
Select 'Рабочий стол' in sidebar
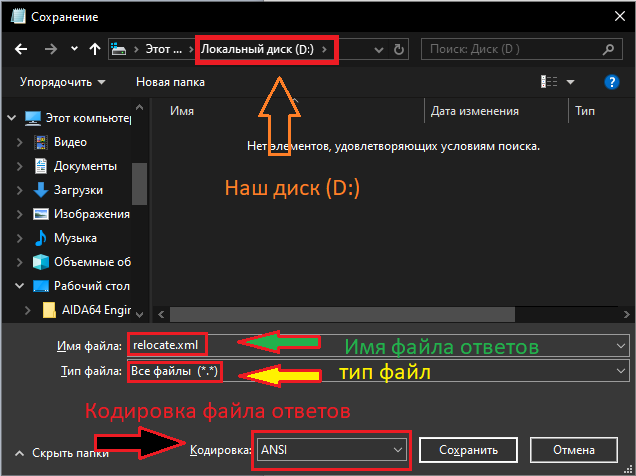(x=92, y=286)
